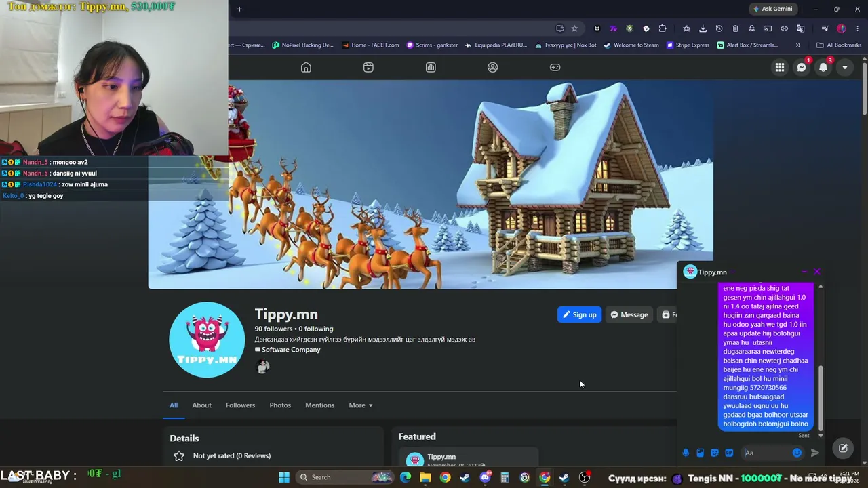The height and width of the screenshot is (488, 868).
Task: Open Calculator from the taskbar
Action: point(505,477)
